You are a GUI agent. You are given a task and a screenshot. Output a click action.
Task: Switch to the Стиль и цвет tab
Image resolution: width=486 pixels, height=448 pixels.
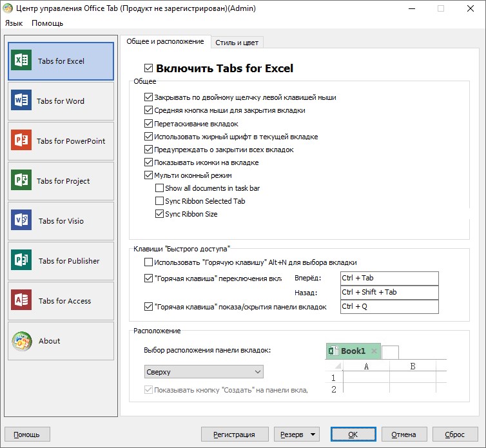[x=237, y=43]
